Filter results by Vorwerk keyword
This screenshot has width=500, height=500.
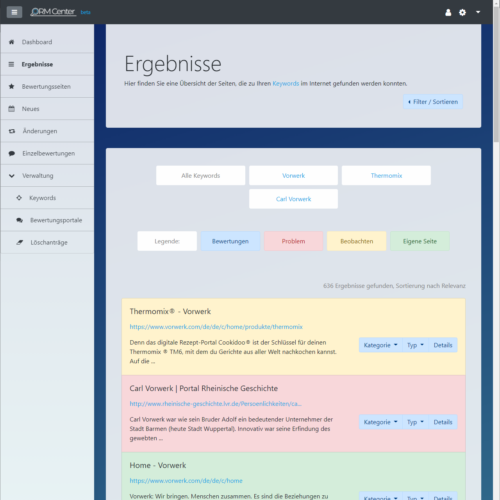click(x=293, y=176)
